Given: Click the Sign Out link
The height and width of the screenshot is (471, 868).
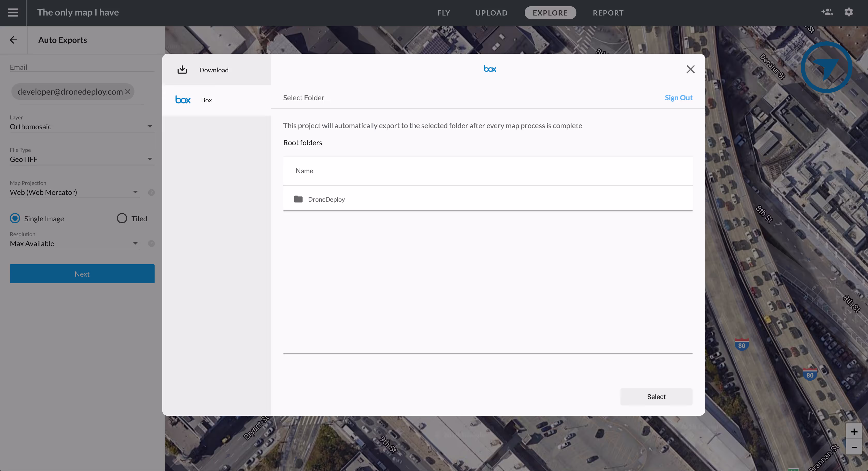Looking at the screenshot, I should click(x=678, y=98).
